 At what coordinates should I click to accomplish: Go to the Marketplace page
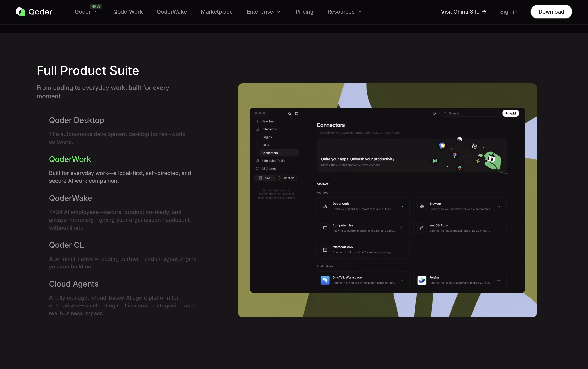click(217, 12)
